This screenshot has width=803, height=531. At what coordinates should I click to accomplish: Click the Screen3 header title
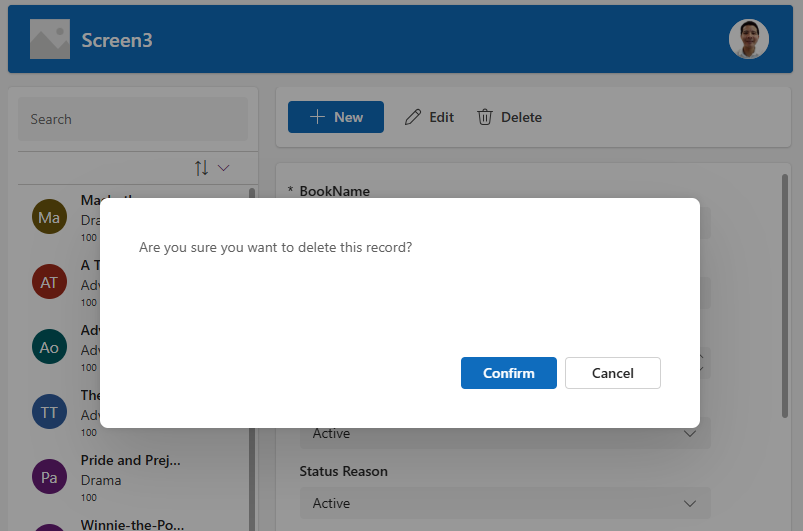[x=117, y=41]
